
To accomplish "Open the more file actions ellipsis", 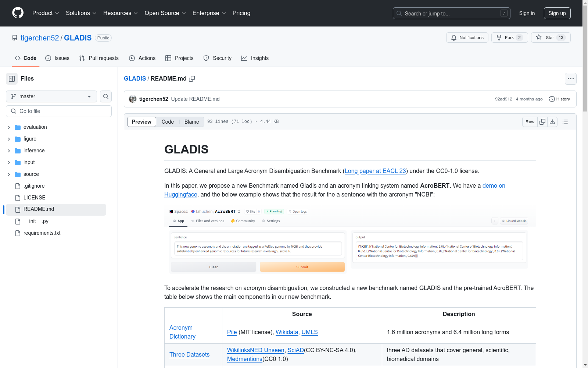I will [x=570, y=79].
